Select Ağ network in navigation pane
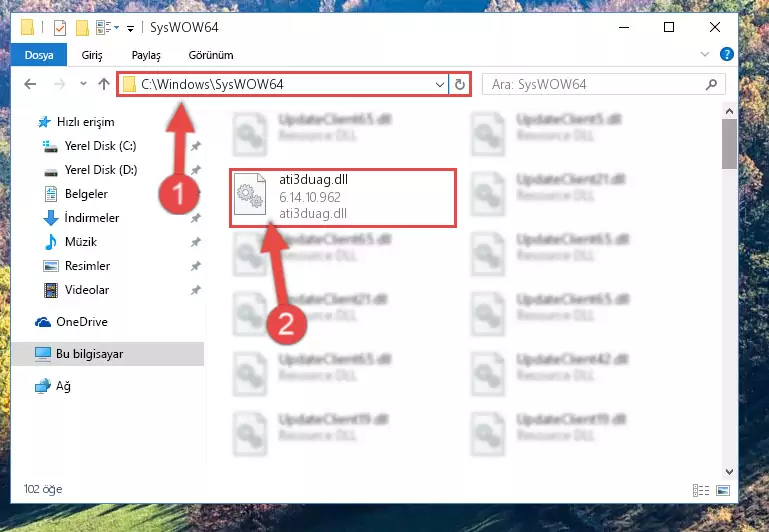The width and height of the screenshot is (769, 532). click(x=63, y=386)
